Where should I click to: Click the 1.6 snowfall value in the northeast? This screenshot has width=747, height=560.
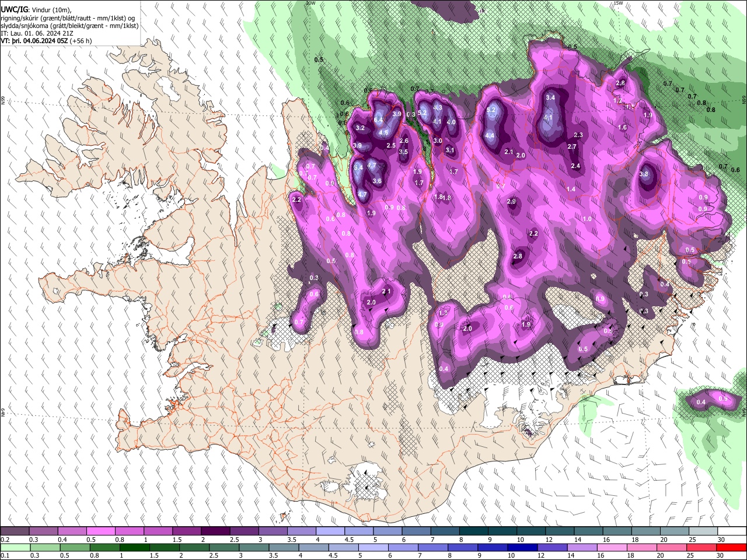[622, 127]
